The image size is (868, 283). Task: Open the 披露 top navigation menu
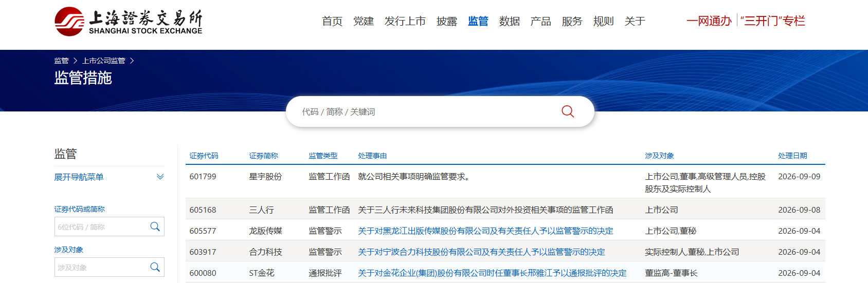pyautogui.click(x=447, y=21)
